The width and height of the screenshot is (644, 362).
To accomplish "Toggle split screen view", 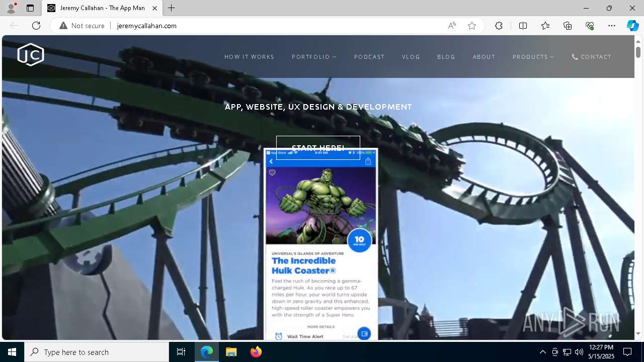I will pyautogui.click(x=523, y=26).
